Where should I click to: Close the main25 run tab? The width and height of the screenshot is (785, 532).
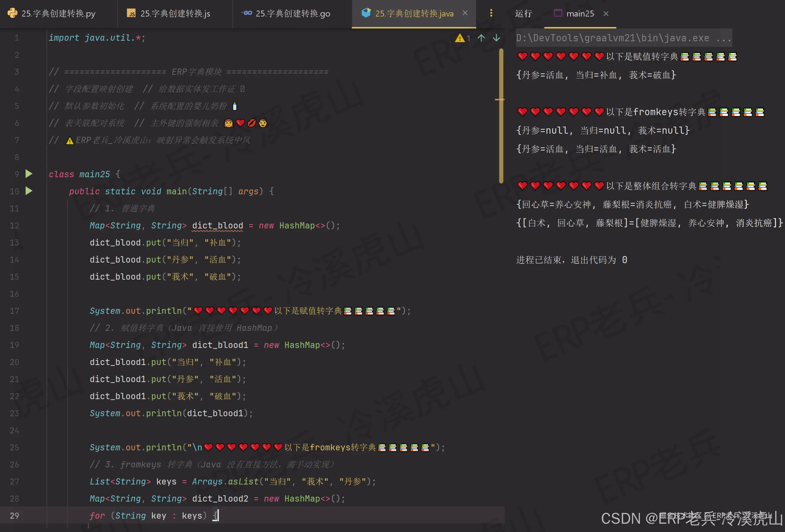coord(606,13)
